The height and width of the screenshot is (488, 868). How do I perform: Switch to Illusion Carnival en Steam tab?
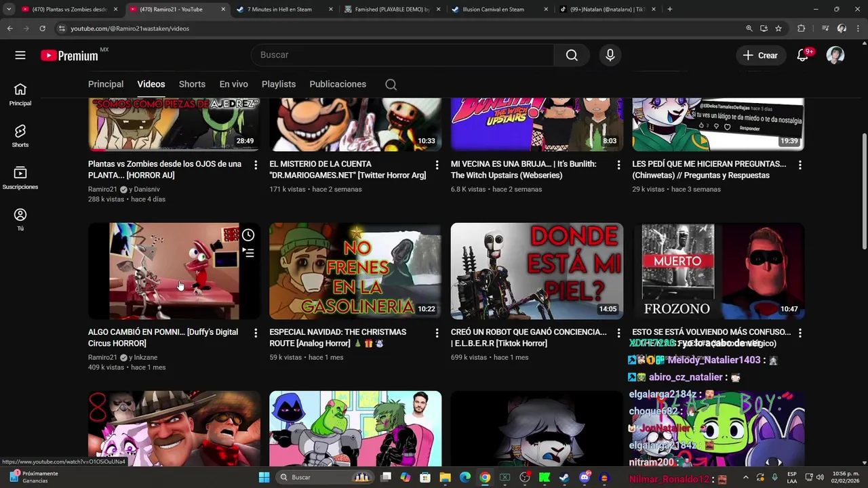[x=498, y=9]
